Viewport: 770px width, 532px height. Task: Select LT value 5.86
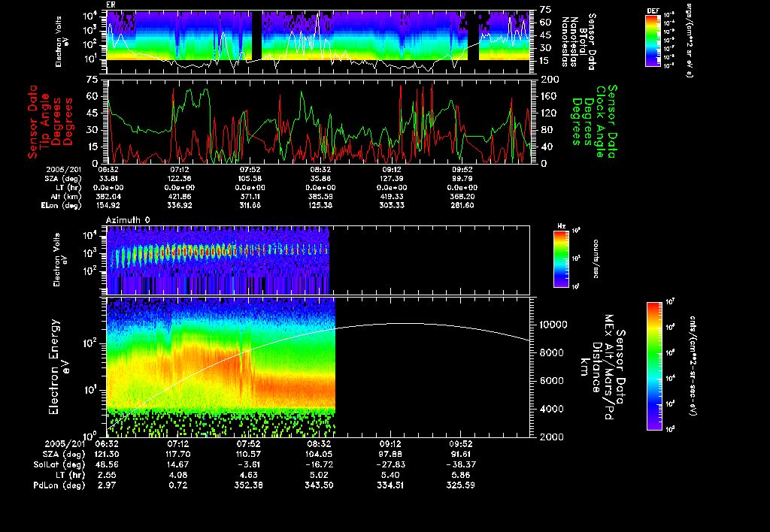pyautogui.click(x=461, y=475)
